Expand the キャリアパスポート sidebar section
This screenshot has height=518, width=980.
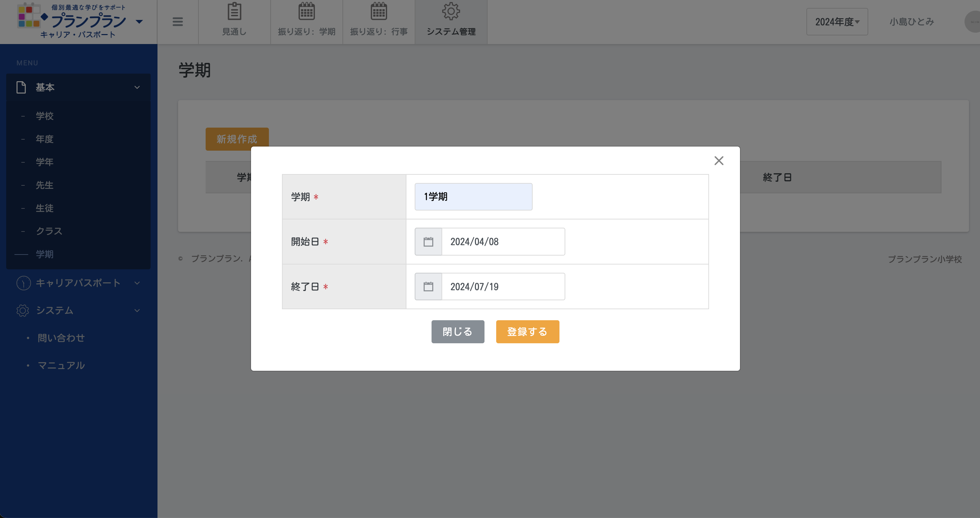pyautogui.click(x=78, y=283)
